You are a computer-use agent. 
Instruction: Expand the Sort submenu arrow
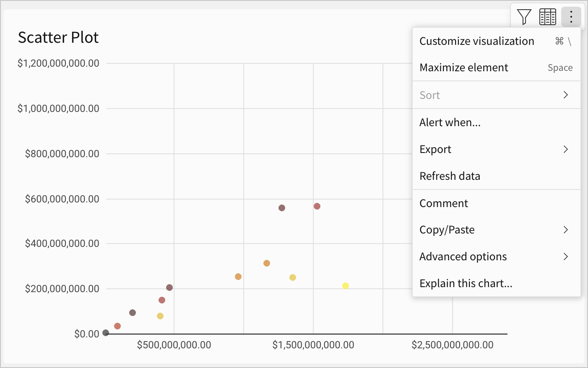[x=566, y=95]
